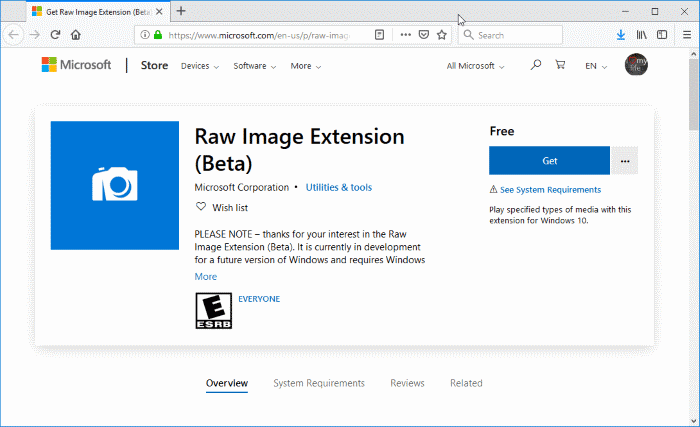The width and height of the screenshot is (700, 427).
Task: Expand the All Microsoft dropdown
Action: point(475,66)
